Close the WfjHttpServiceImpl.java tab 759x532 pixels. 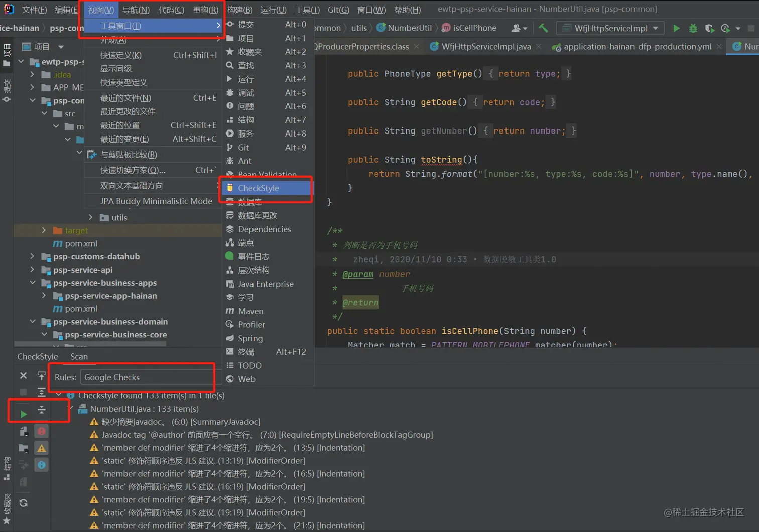pos(538,46)
